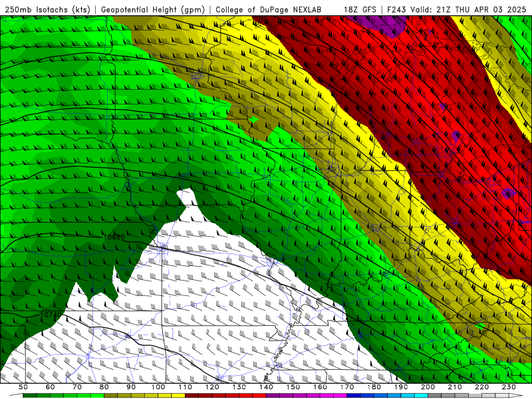Pick the cyan swatch just before 200
Image resolution: width=532 pixels, height=399 pixels.
[x=421, y=396]
